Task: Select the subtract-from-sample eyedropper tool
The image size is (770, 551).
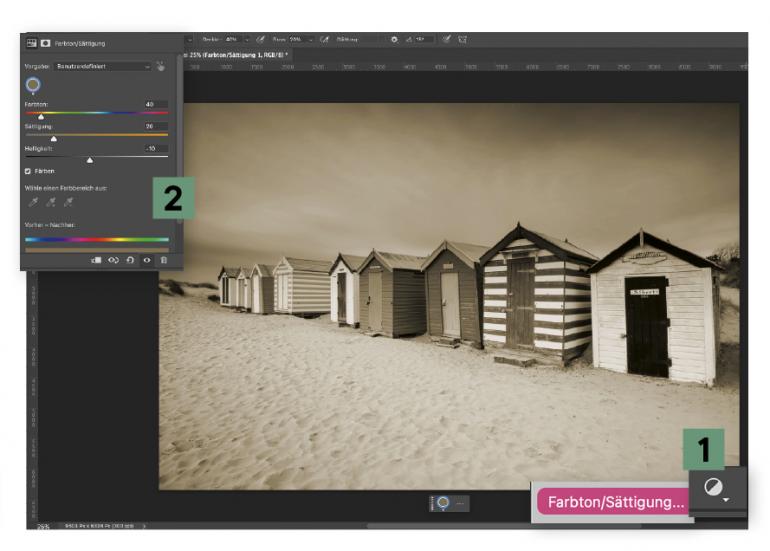Action: [x=69, y=202]
